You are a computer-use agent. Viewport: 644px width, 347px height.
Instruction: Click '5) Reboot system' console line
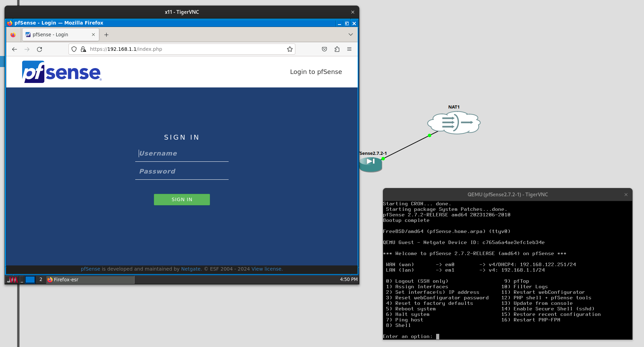click(x=411, y=309)
